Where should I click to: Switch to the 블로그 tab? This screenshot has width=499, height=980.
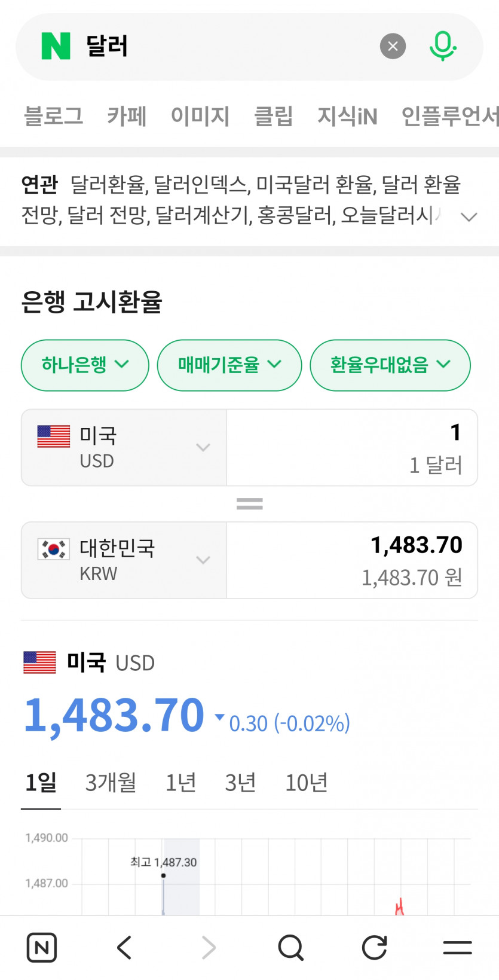(x=53, y=116)
